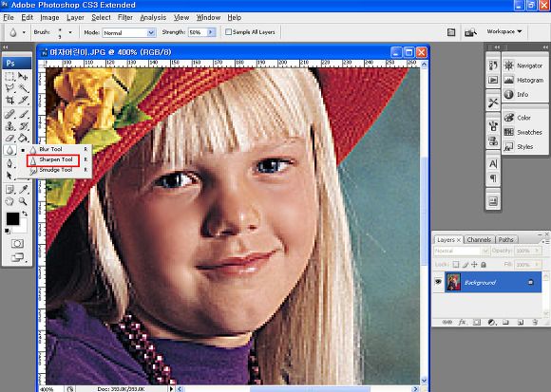Toggle Lock position

pos(474,265)
